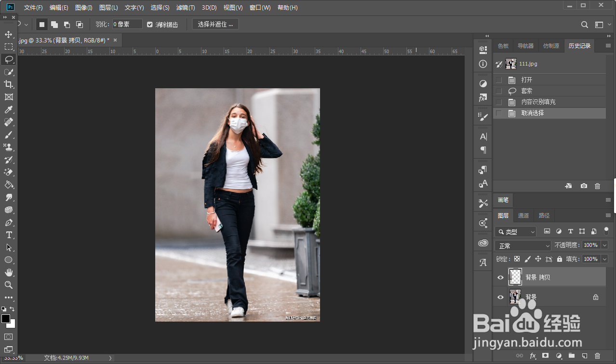Open the Properties info panel icon

pyautogui.click(x=483, y=64)
